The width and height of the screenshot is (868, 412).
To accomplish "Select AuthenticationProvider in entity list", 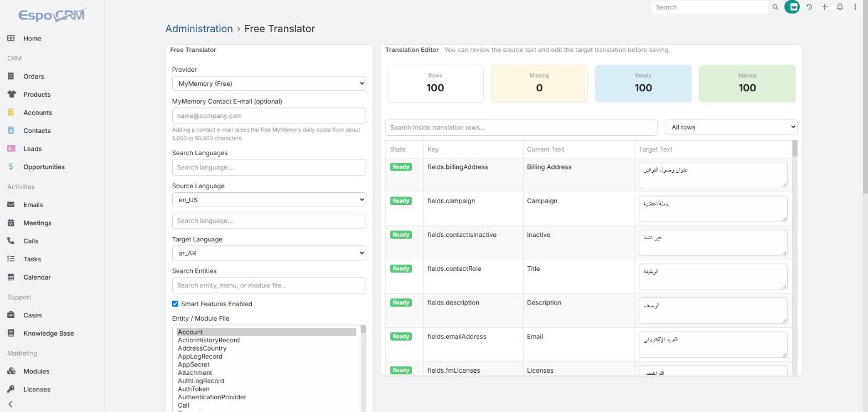I will 212,397.
